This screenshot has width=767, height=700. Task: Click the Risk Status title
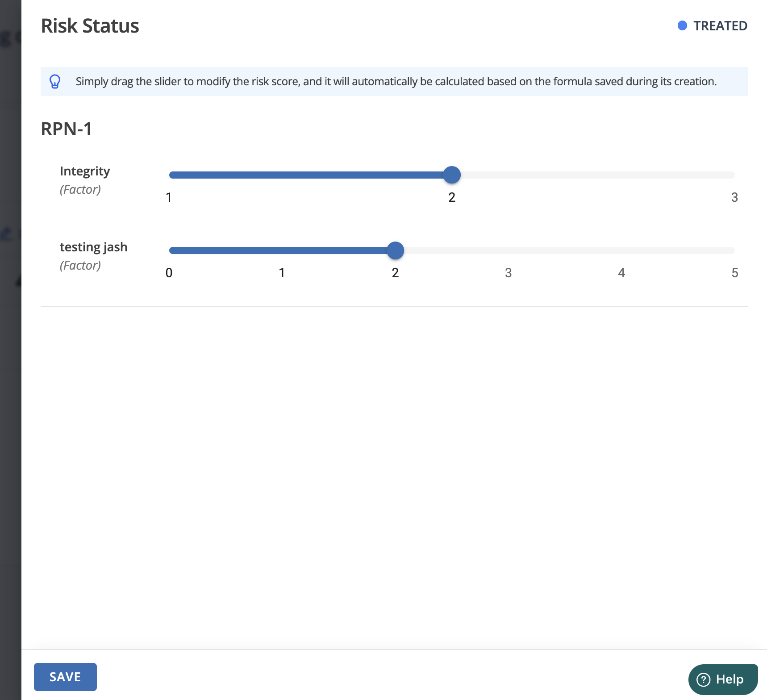point(90,26)
